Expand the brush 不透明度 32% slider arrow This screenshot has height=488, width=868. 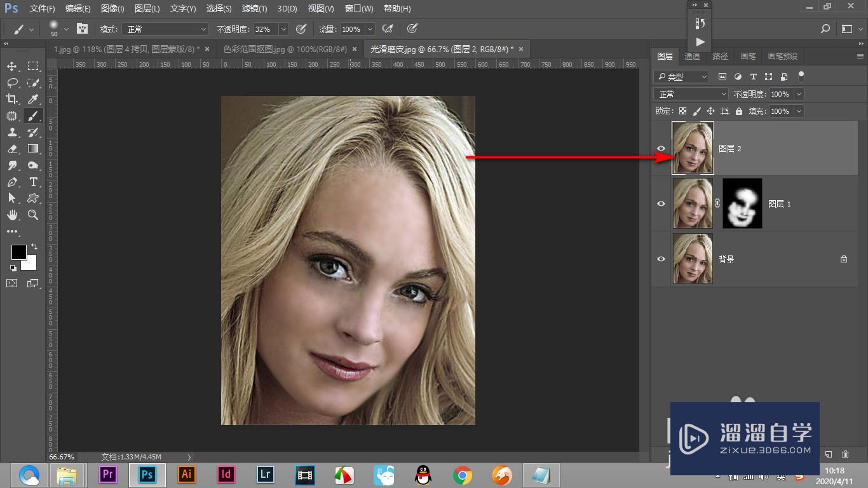coord(283,29)
